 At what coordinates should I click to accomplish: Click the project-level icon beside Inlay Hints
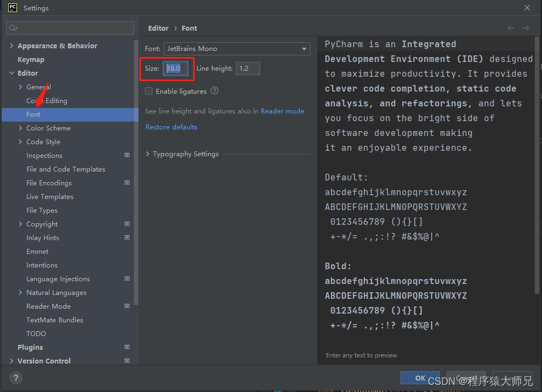[127, 237]
